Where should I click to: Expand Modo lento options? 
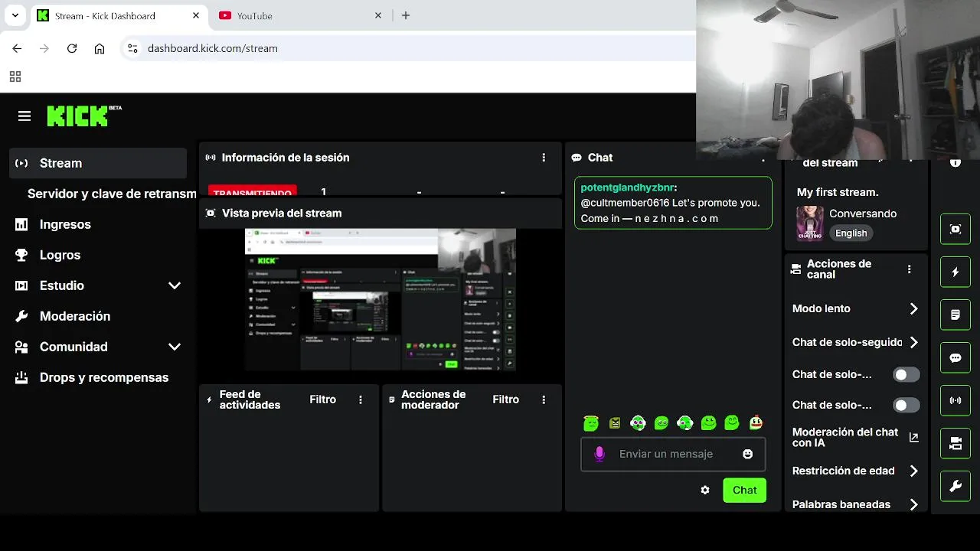(913, 308)
